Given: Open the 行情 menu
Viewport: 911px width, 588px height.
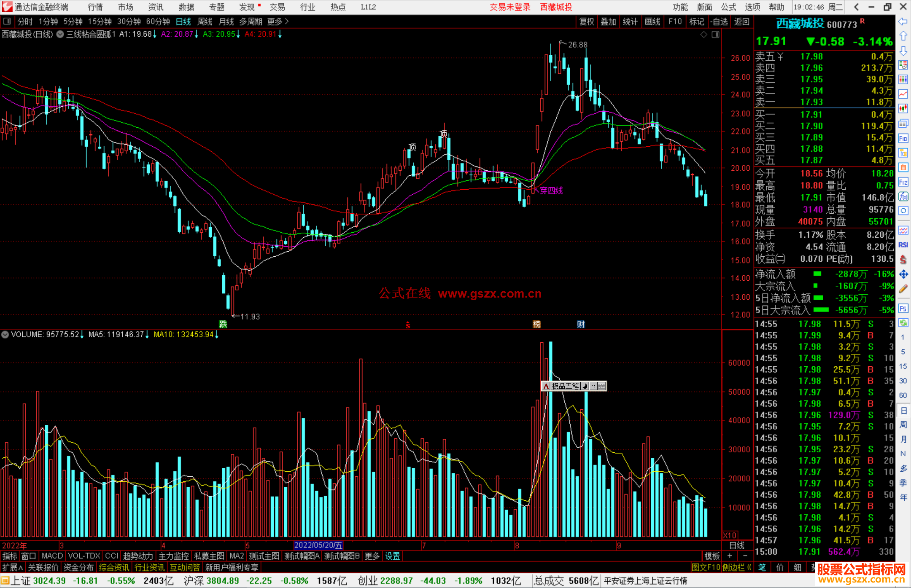Looking at the screenshot, I should [x=95, y=7].
